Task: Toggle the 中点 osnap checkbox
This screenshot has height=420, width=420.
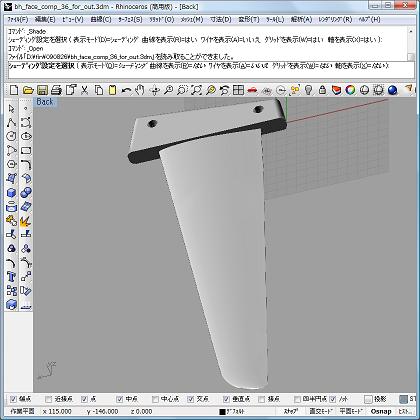Action: click(120, 399)
